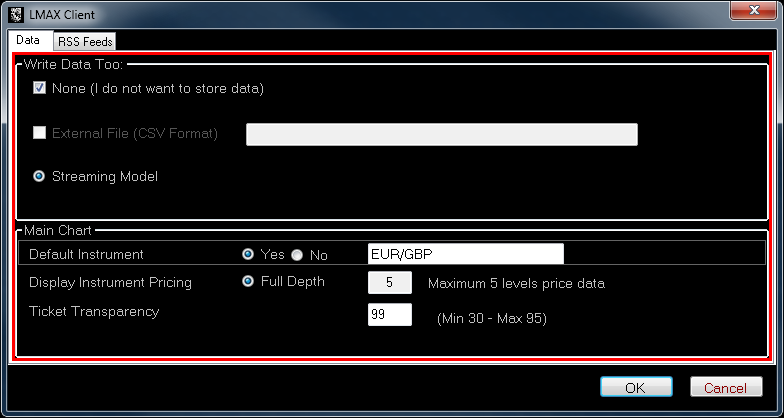The image size is (784, 418).
Task: Click the EUR/GBP instrument text field
Action: coord(466,254)
